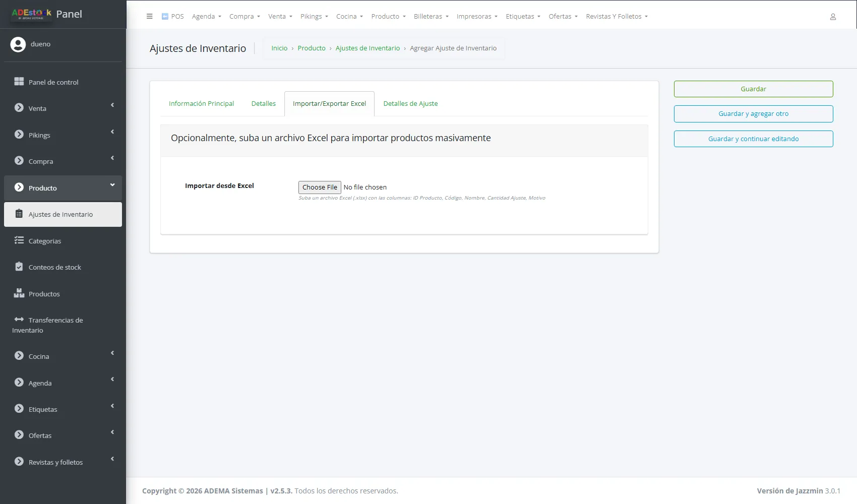The width and height of the screenshot is (857, 504).
Task: Expand the Agenda sidebar section chevron
Action: coord(112,380)
